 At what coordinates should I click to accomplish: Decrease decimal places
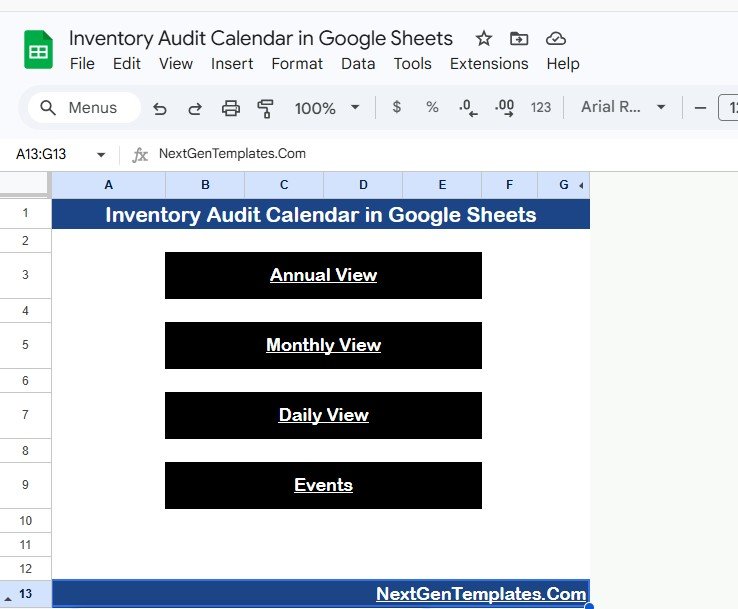[467, 107]
